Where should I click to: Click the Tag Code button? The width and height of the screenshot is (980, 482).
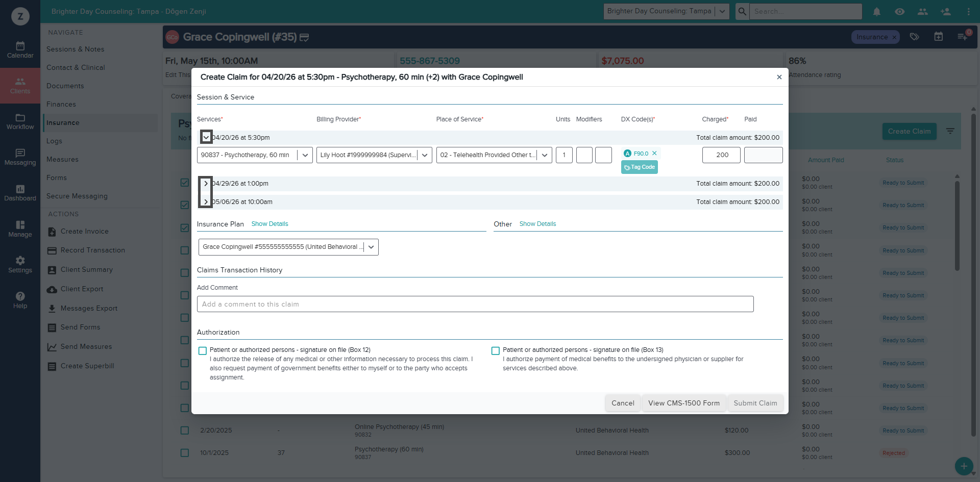click(640, 167)
